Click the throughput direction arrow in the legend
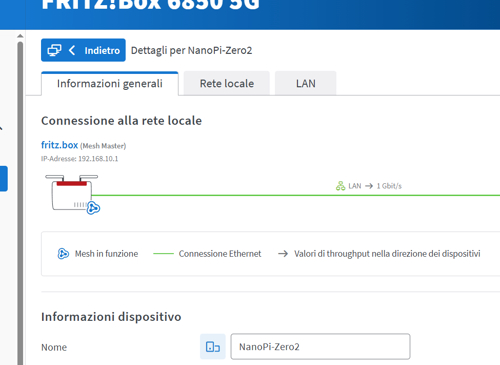 [283, 254]
